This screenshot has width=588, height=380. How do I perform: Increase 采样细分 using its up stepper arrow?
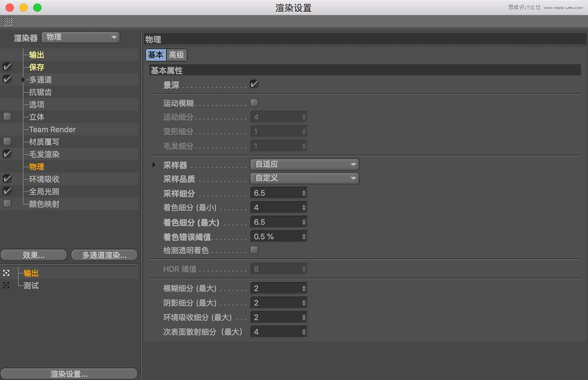[304, 191]
